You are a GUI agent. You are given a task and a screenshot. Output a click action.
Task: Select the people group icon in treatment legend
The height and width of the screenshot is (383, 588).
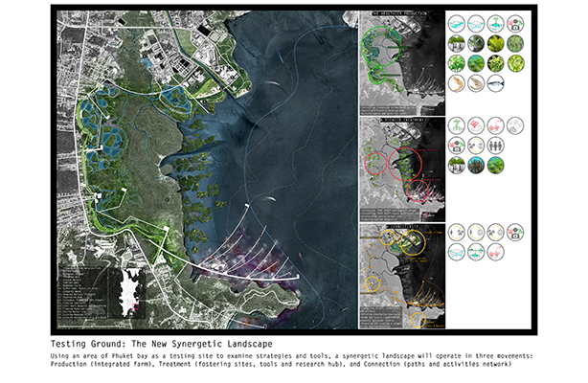click(495, 147)
